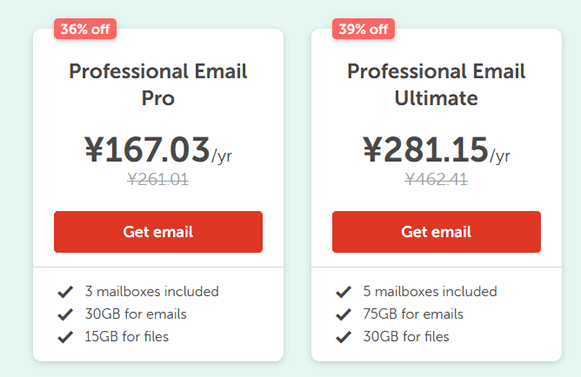Click the struck-through ¥462.41 original price
Image resolution: width=581 pixels, height=377 pixels.
[x=436, y=179]
